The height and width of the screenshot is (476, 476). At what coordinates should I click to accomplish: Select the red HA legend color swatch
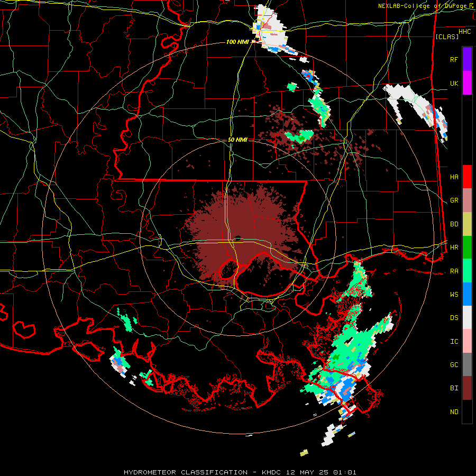pyautogui.click(x=467, y=177)
